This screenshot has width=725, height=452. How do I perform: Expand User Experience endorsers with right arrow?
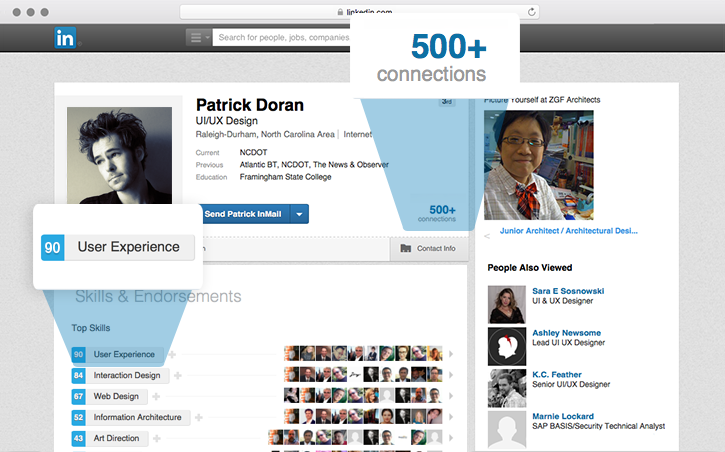click(x=451, y=354)
